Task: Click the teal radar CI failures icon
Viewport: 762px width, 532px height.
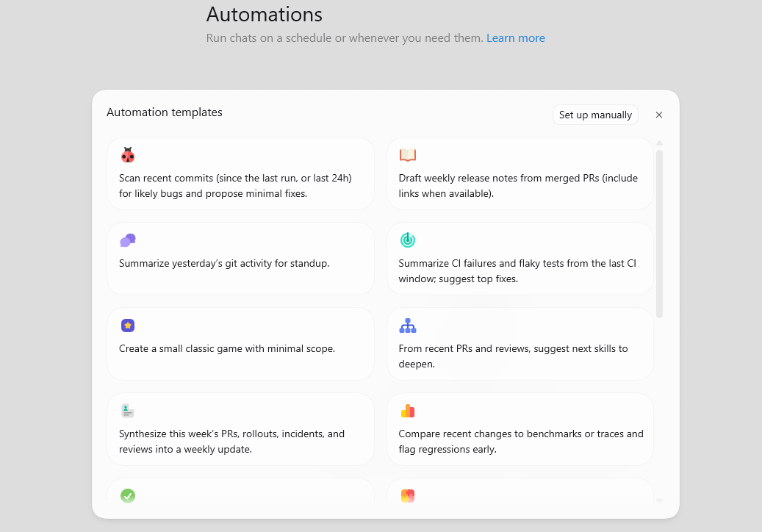Action: 408,240
